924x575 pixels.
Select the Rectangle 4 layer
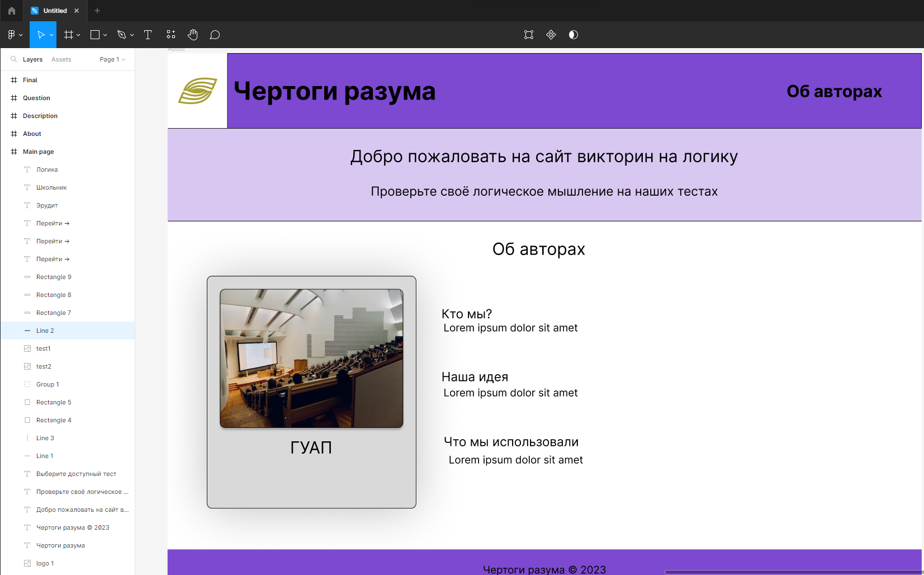[x=68, y=420]
